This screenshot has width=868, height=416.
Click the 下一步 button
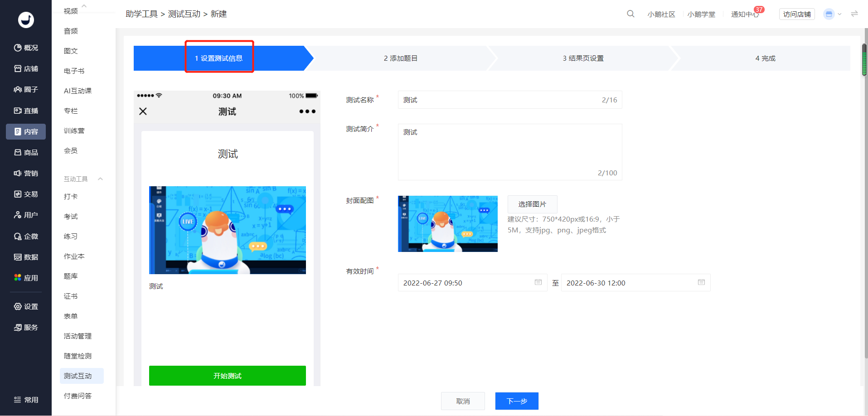pos(517,401)
